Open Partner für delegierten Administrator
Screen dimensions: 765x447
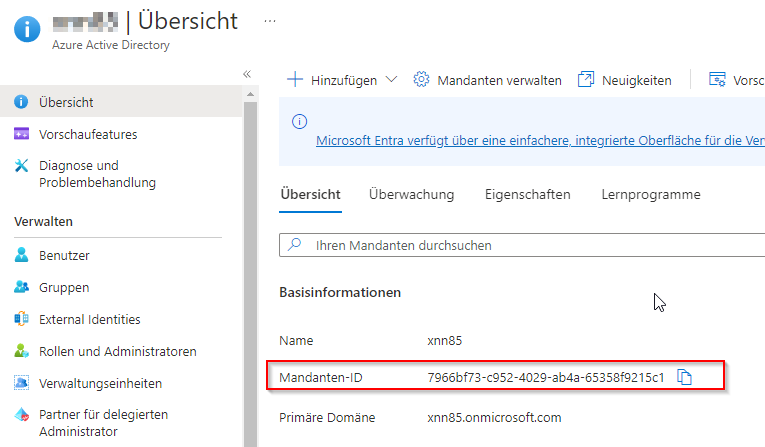(103, 423)
